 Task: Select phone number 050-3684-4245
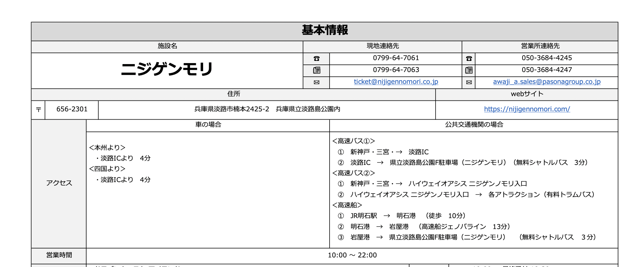pyautogui.click(x=547, y=58)
